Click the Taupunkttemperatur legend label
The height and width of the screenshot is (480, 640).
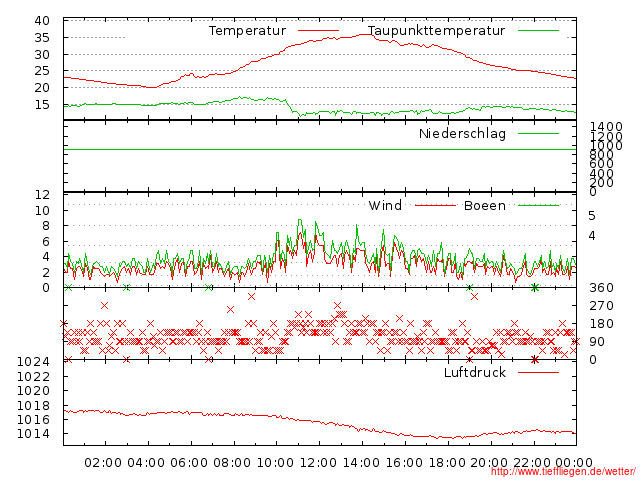436,31
